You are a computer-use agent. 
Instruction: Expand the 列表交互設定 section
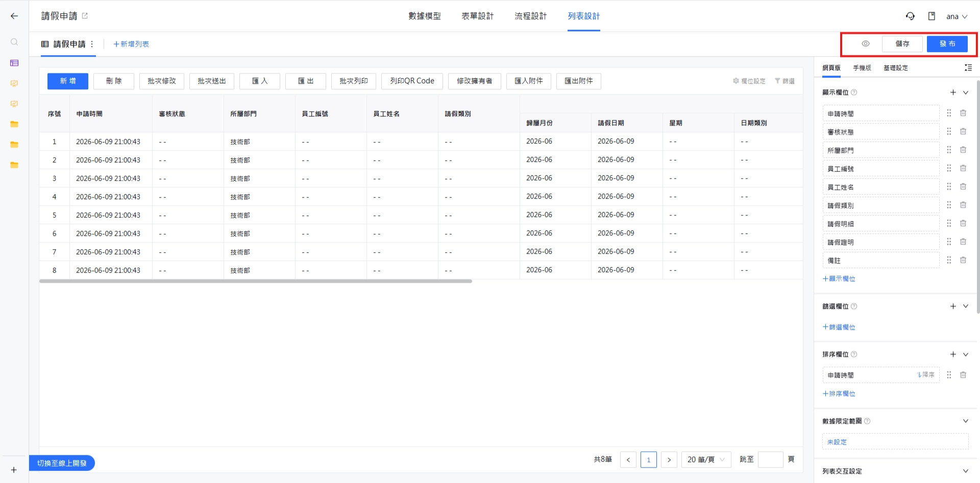coord(966,471)
